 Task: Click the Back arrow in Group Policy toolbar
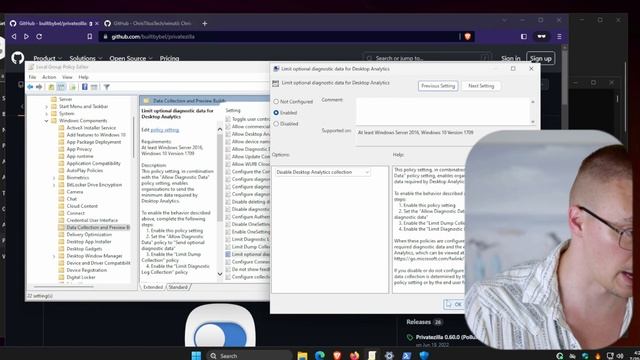click(30, 87)
